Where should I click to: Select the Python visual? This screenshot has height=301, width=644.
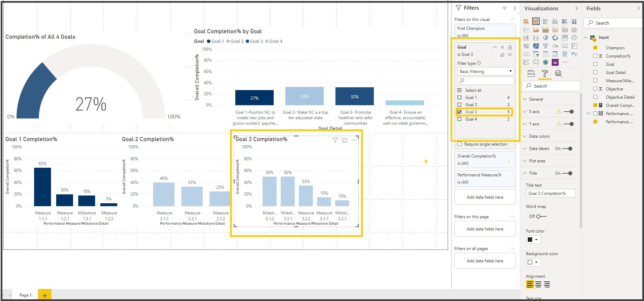pos(574,54)
